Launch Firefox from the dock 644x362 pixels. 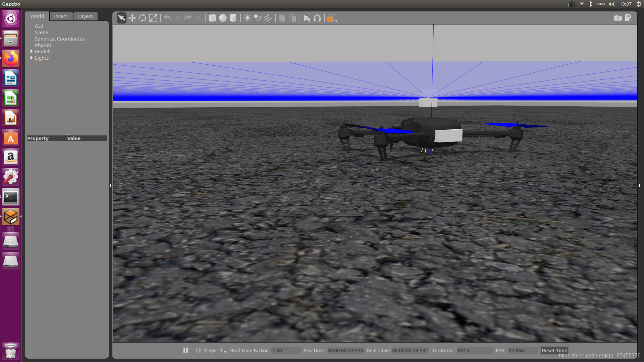[x=11, y=58]
